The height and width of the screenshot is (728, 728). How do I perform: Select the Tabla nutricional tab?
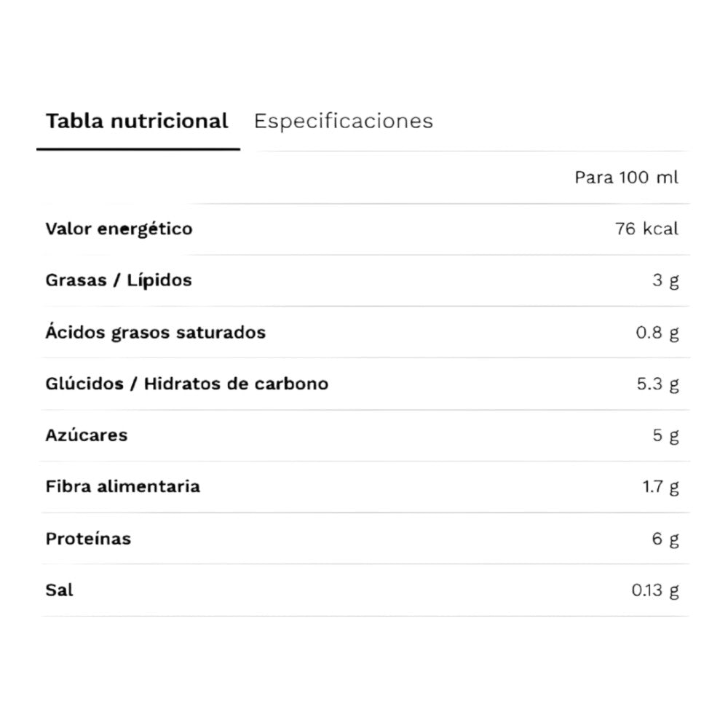(137, 121)
